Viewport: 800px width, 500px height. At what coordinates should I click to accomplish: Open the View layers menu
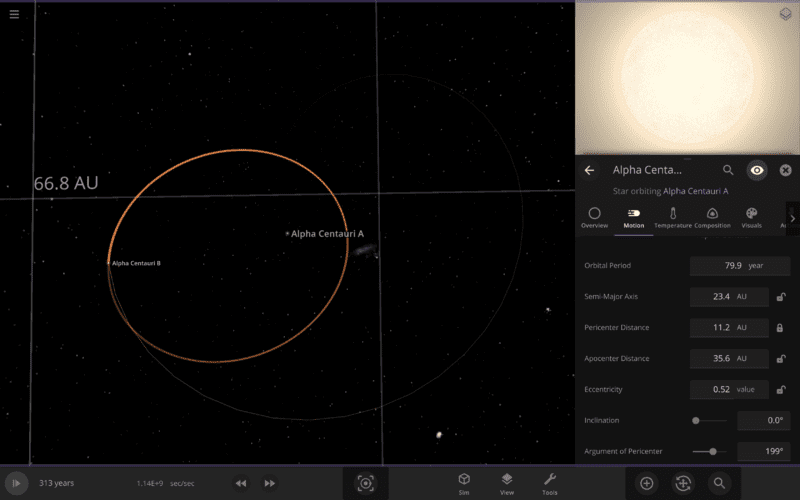507,483
